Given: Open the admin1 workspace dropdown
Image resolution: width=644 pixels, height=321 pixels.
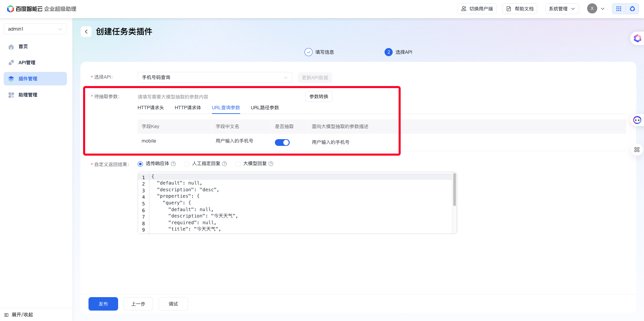Looking at the screenshot, I should point(35,29).
